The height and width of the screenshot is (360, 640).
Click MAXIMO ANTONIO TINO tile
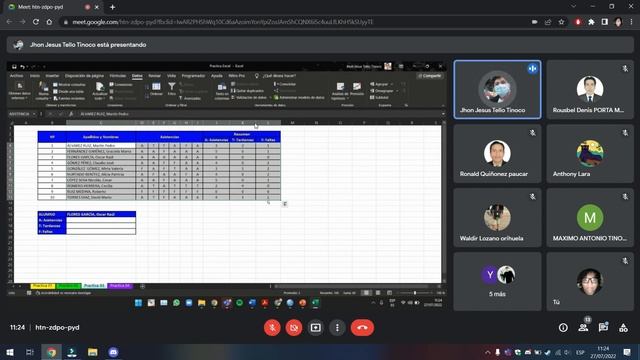pyautogui.click(x=590, y=218)
